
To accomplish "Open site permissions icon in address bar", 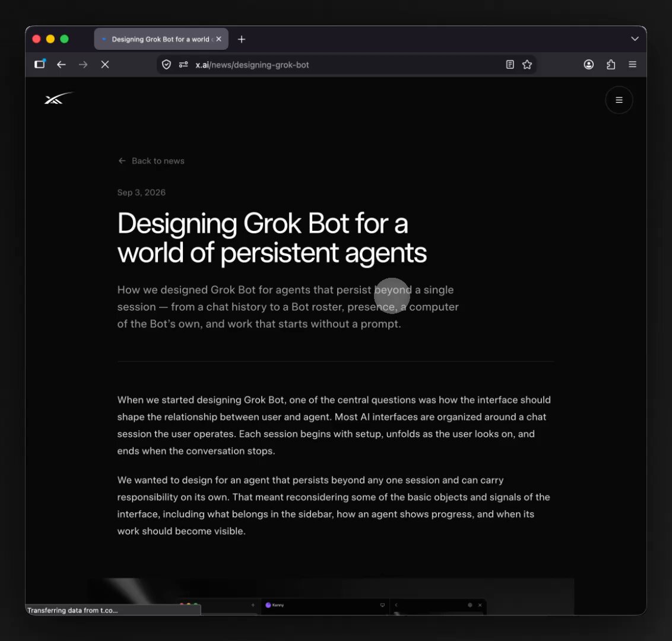I will [x=183, y=64].
